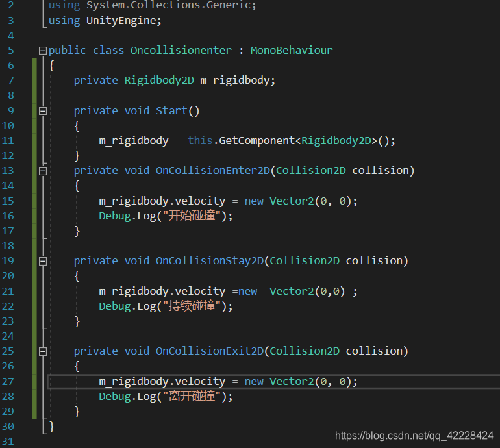This screenshot has height=448, width=500.
Task: Click the "离开碰撞" string literal
Action: point(192,396)
